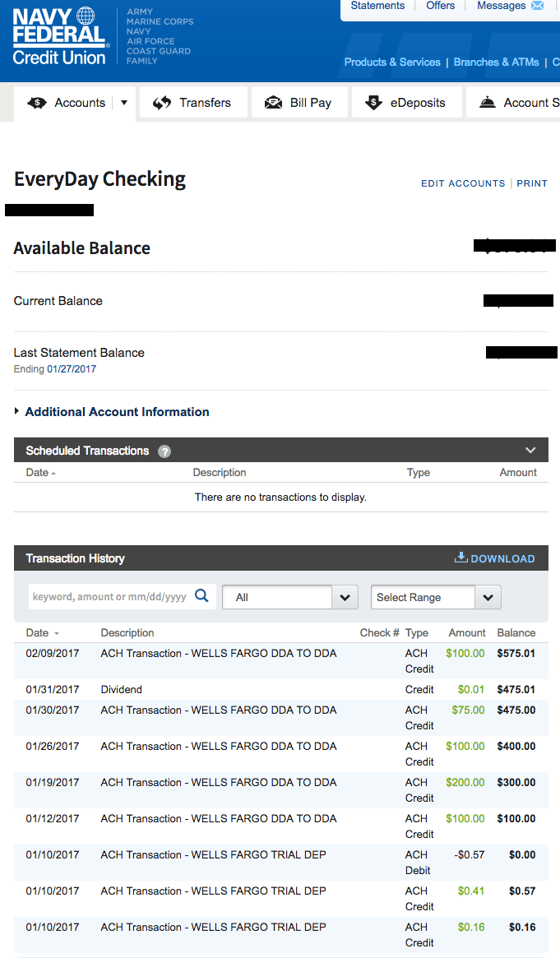
Task: Click the eDeposits coin icon
Action: click(x=374, y=102)
